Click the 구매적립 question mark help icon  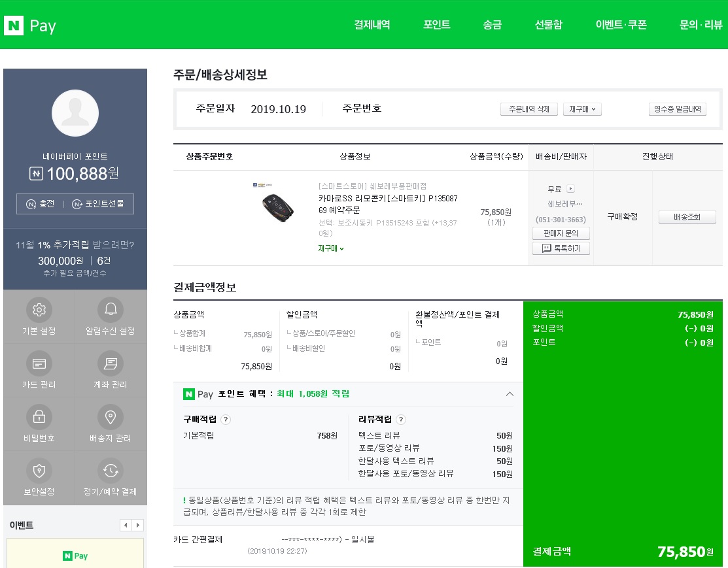click(226, 420)
